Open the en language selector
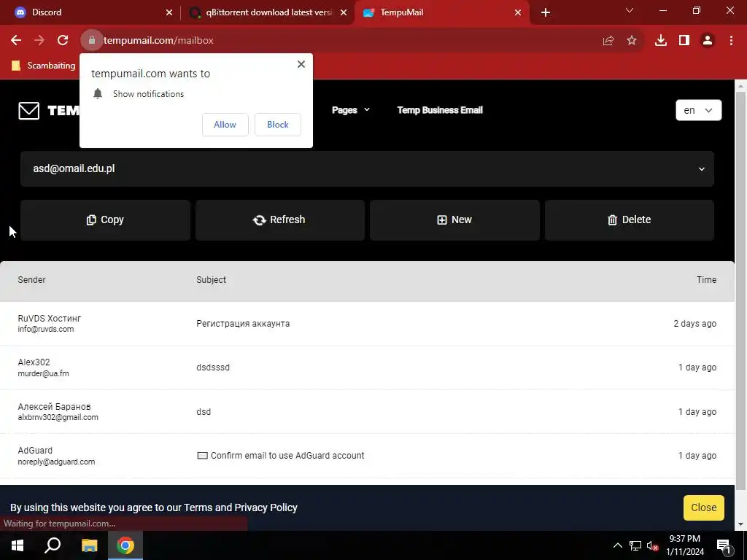Image resolution: width=747 pixels, height=560 pixels. point(698,111)
